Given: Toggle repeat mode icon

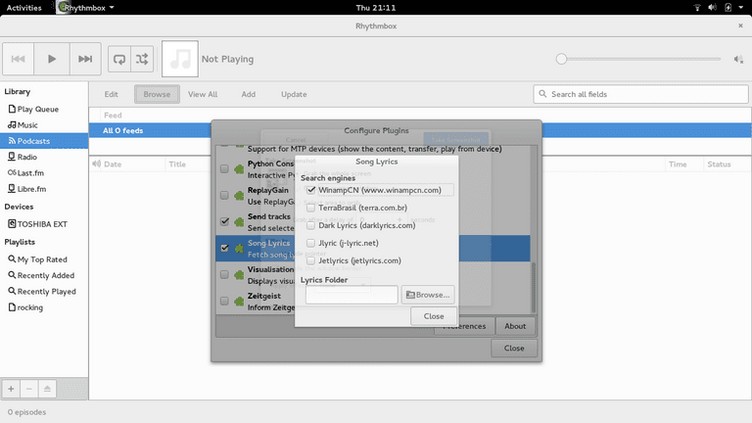Looking at the screenshot, I should pos(119,59).
